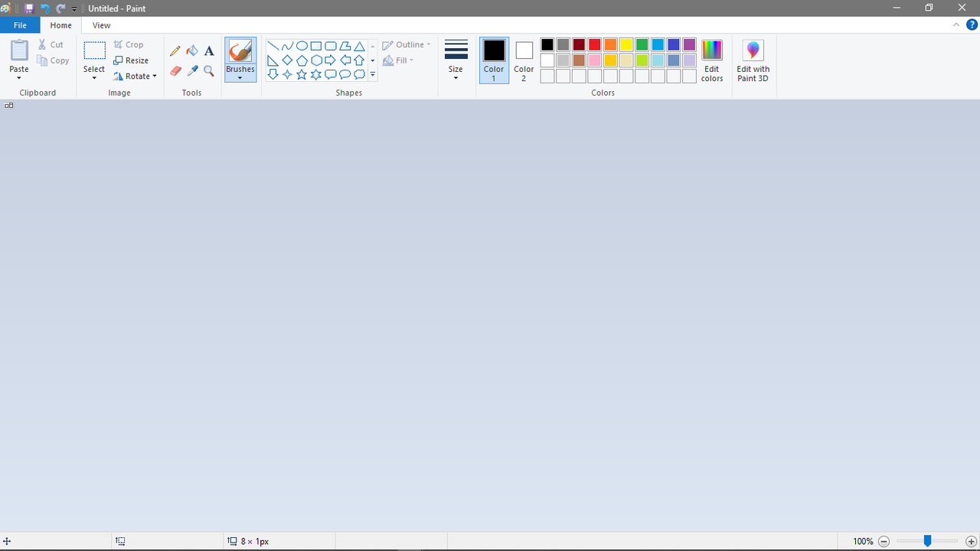Choose the Left arrow shape
This screenshot has width=980, height=551.
(x=345, y=60)
